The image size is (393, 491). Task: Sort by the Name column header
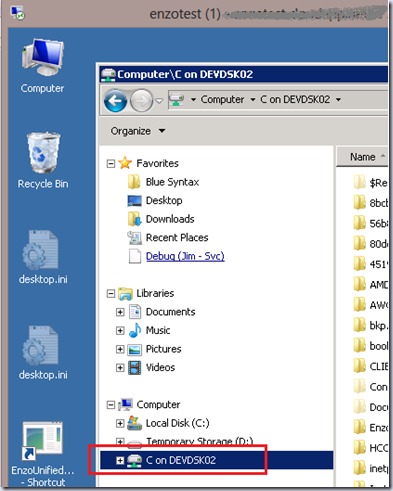point(362,157)
